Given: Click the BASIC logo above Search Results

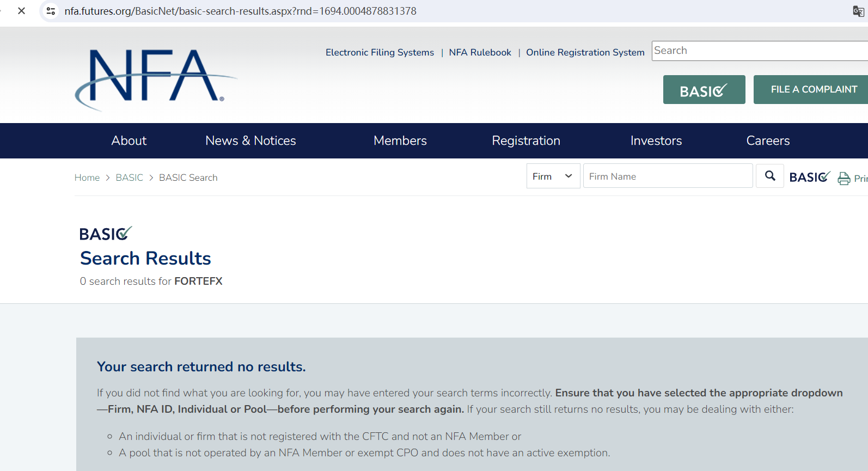Looking at the screenshot, I should (x=106, y=234).
